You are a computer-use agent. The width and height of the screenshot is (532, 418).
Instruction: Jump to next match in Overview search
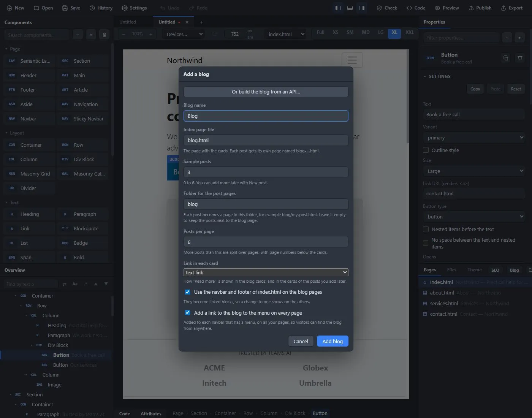[x=106, y=284]
